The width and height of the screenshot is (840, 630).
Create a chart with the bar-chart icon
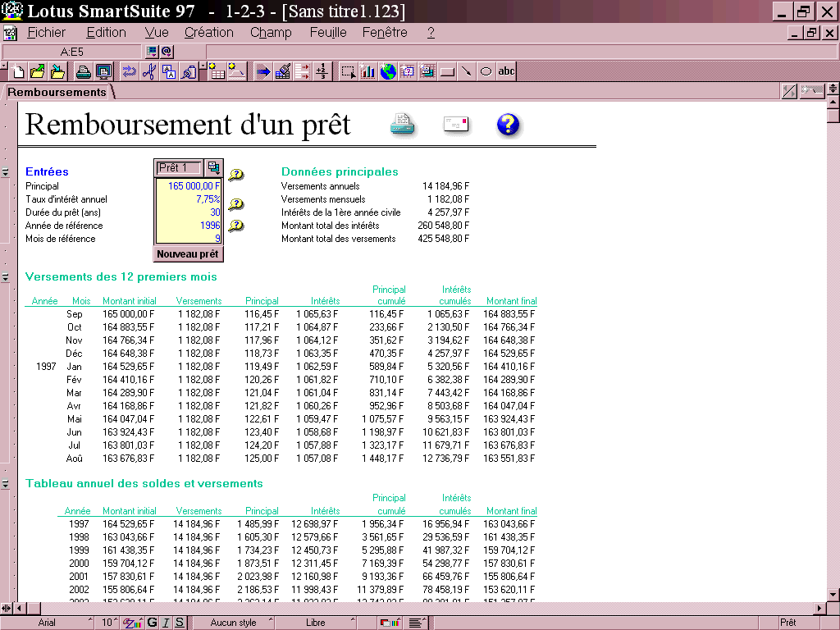click(368, 71)
